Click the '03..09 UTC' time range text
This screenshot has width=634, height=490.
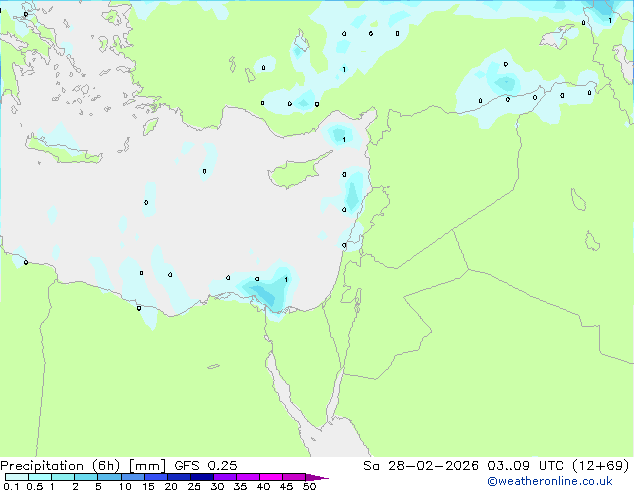tap(525, 466)
